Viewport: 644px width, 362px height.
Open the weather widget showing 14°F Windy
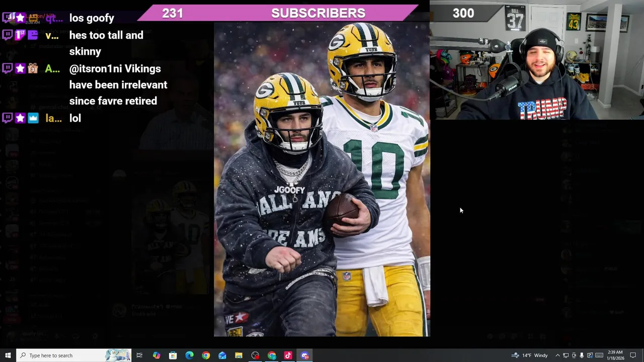click(530, 355)
